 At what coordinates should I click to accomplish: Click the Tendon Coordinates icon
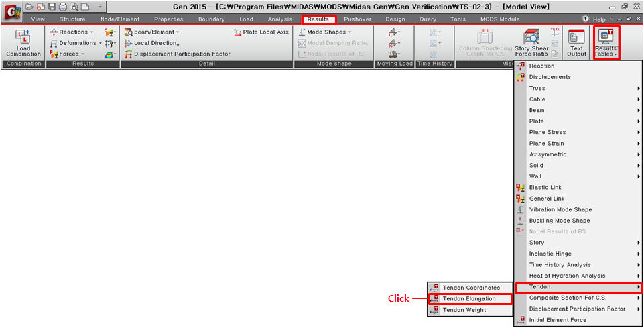[x=434, y=288]
